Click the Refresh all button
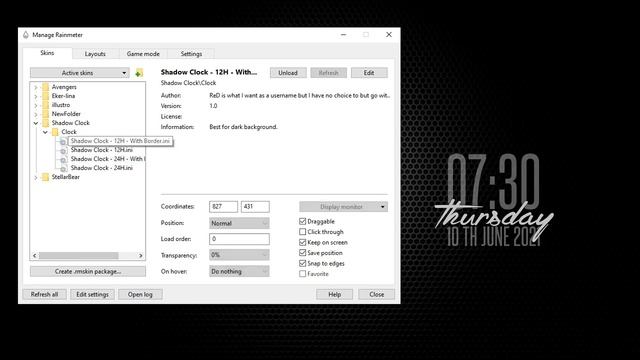 pos(44,294)
